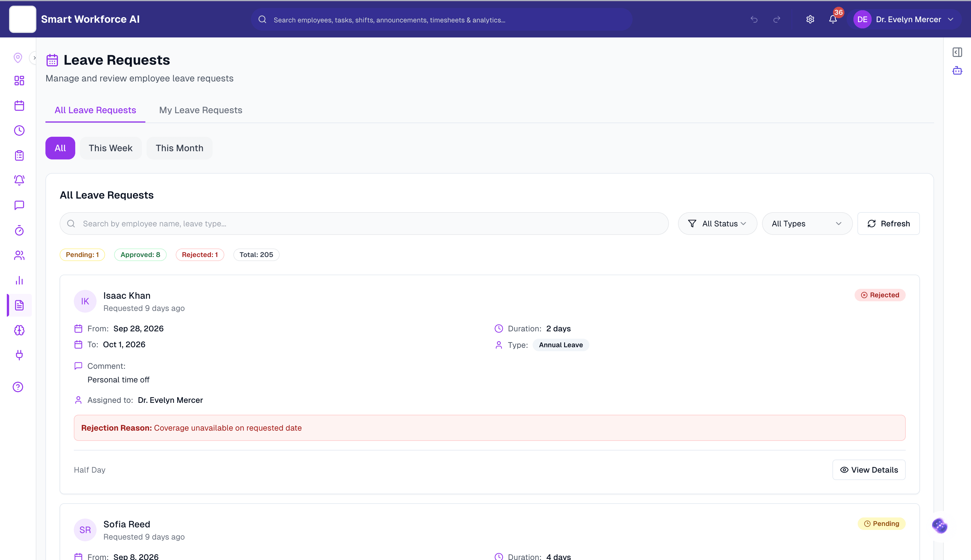
Task: Switch to My Leave Requests tab
Action: point(200,110)
